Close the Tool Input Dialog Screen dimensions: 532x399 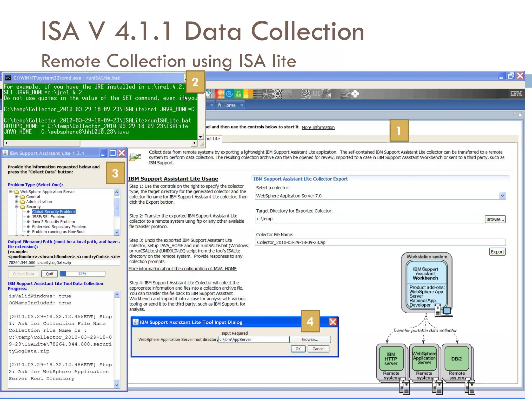click(333, 322)
